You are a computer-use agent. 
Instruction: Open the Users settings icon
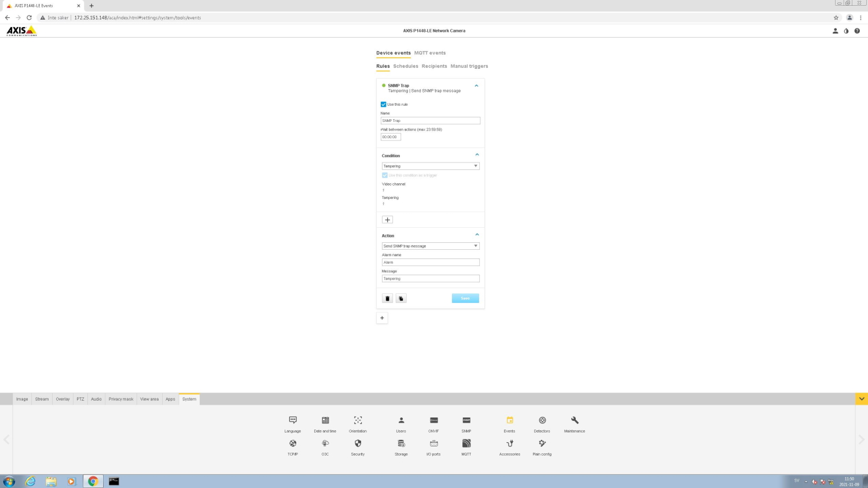pyautogui.click(x=401, y=420)
